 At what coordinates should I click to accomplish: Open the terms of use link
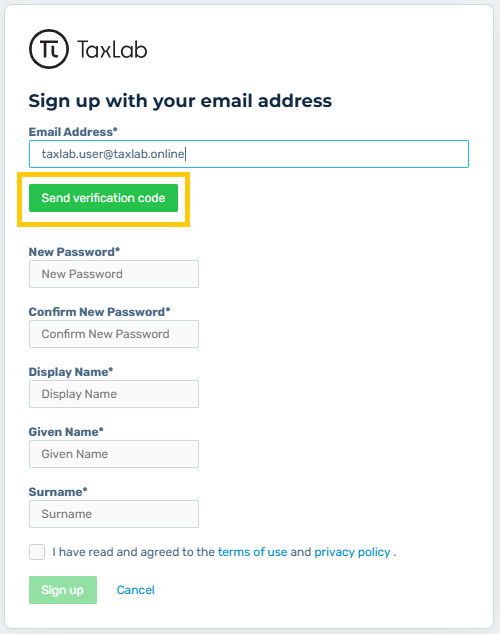pyautogui.click(x=253, y=552)
